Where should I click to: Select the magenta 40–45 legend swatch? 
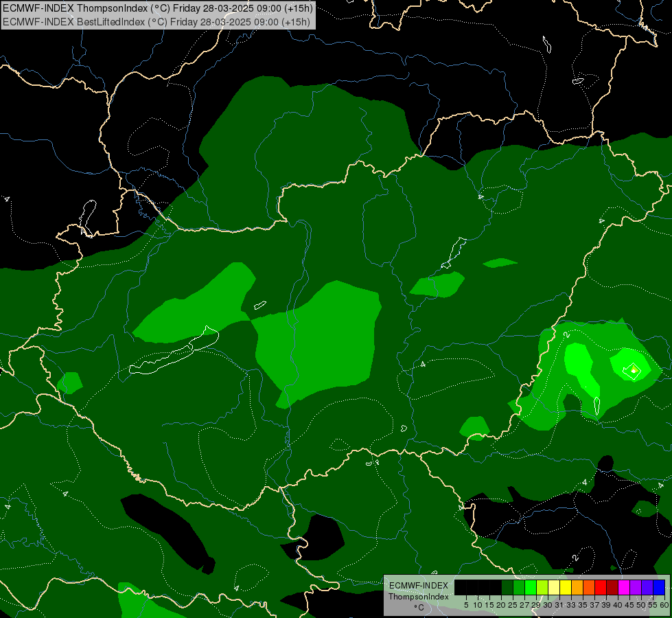point(624,588)
